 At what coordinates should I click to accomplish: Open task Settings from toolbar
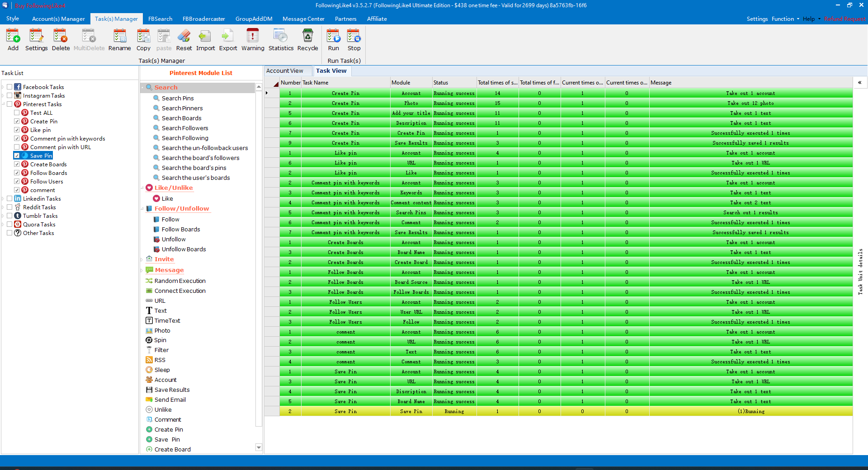36,40
